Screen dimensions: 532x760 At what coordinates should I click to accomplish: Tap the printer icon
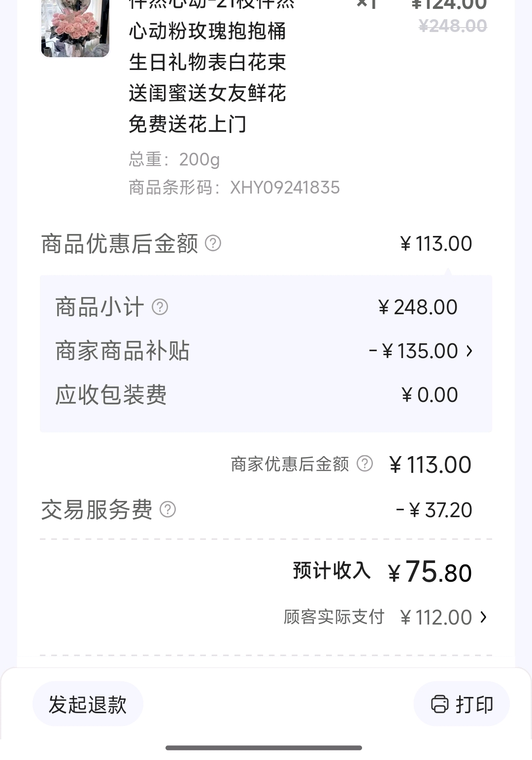click(440, 704)
